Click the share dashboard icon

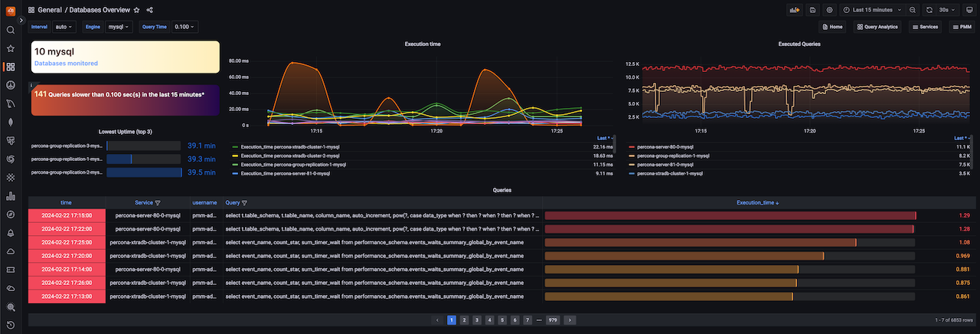click(149, 10)
